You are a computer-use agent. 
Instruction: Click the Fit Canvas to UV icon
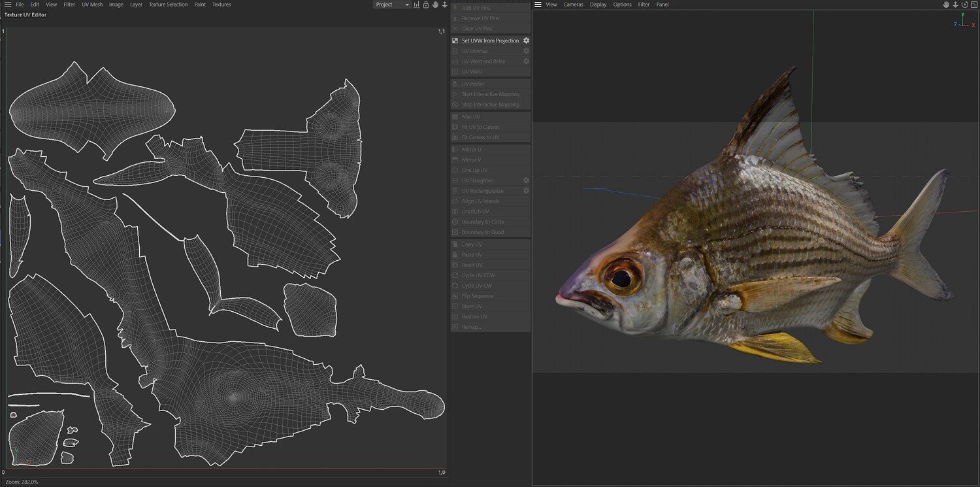455,137
